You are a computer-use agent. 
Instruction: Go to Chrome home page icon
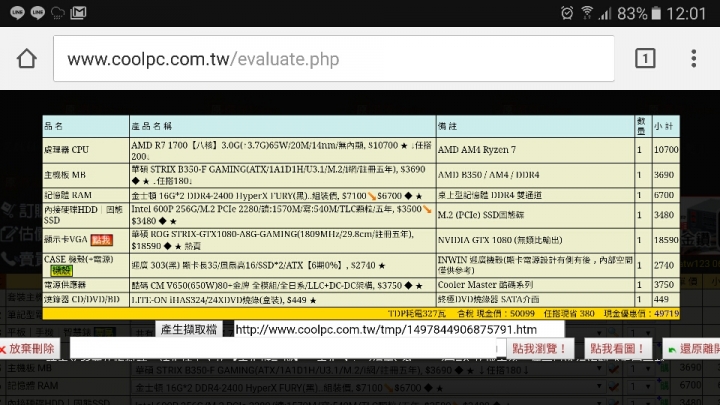(x=27, y=58)
